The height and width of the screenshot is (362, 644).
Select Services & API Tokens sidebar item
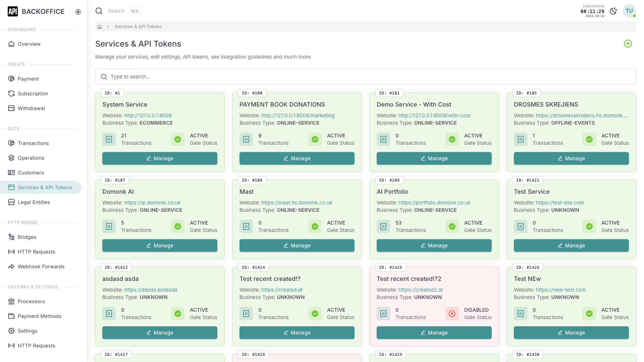click(41, 187)
